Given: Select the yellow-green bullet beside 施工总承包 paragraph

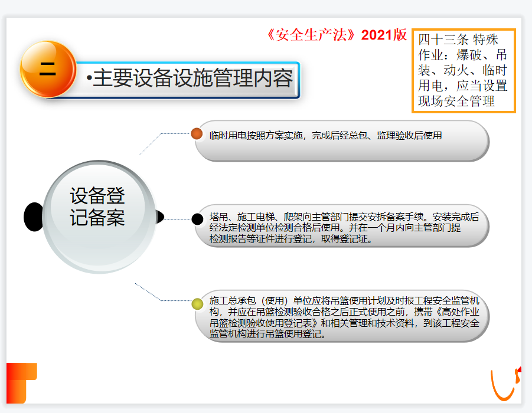Looking at the screenshot, I should [197, 304].
